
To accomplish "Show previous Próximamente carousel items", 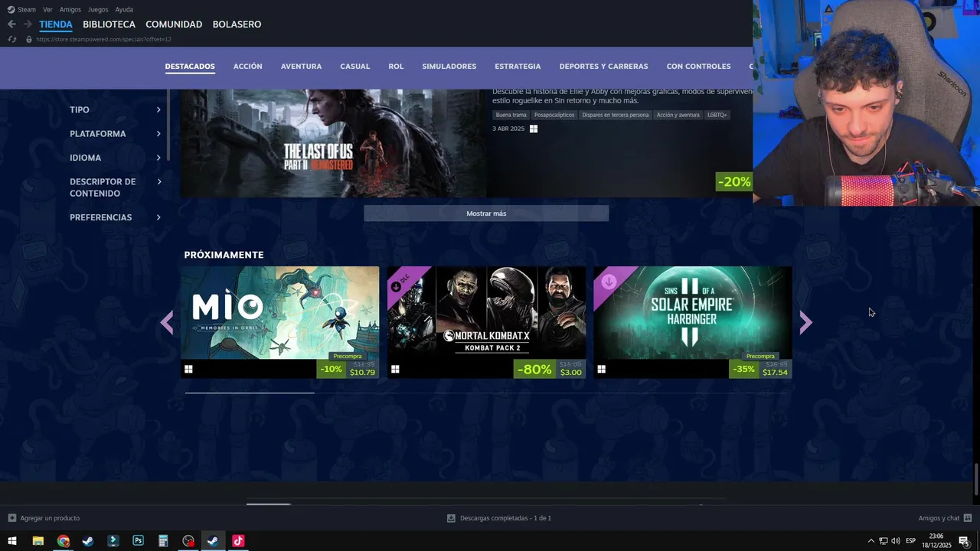I will (x=167, y=323).
